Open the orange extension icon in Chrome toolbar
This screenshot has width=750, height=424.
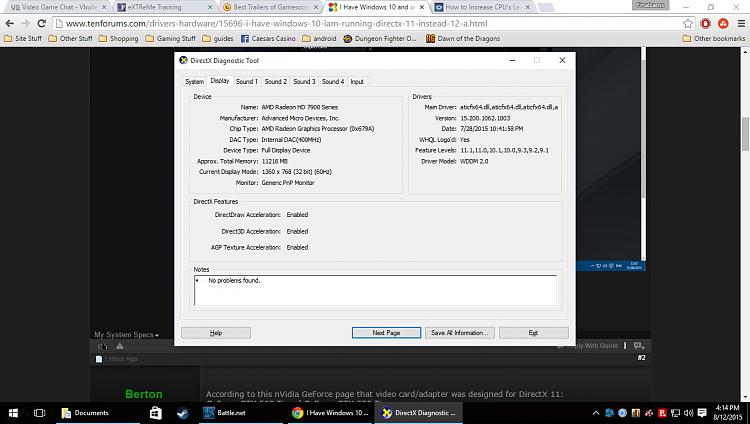click(x=723, y=23)
